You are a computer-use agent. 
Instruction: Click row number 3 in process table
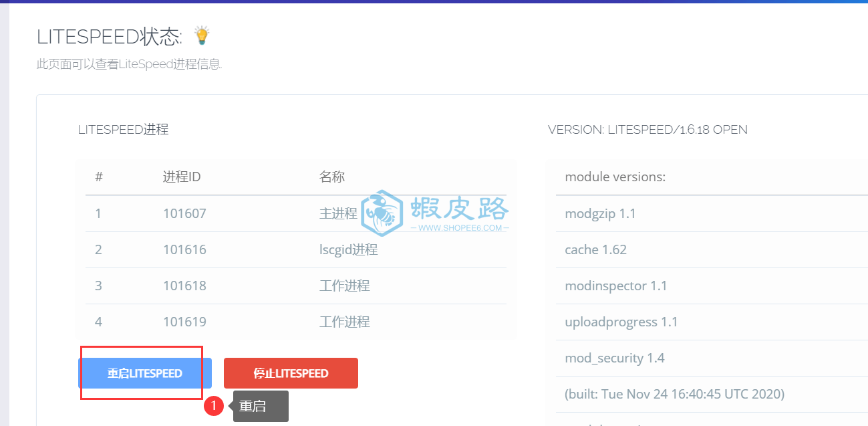click(x=98, y=286)
